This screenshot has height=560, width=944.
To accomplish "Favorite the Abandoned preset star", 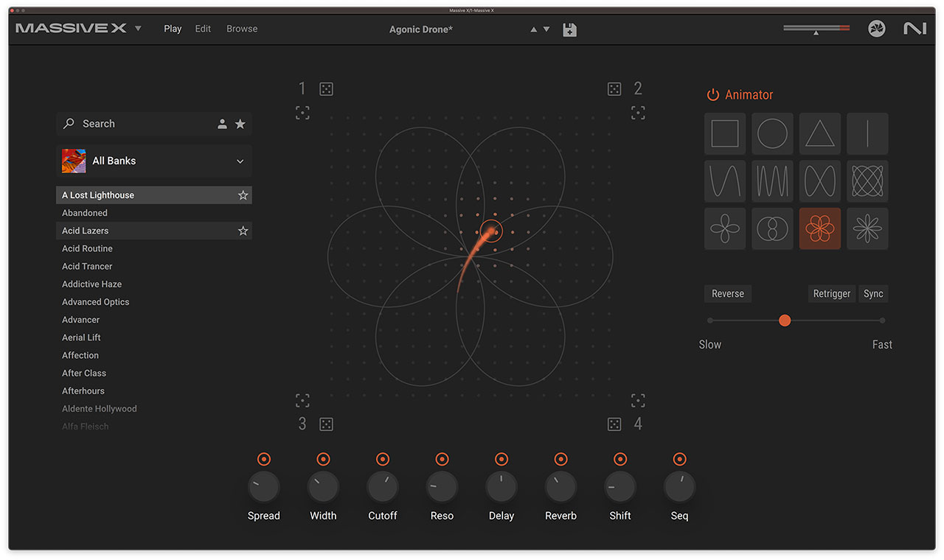I will pos(243,212).
